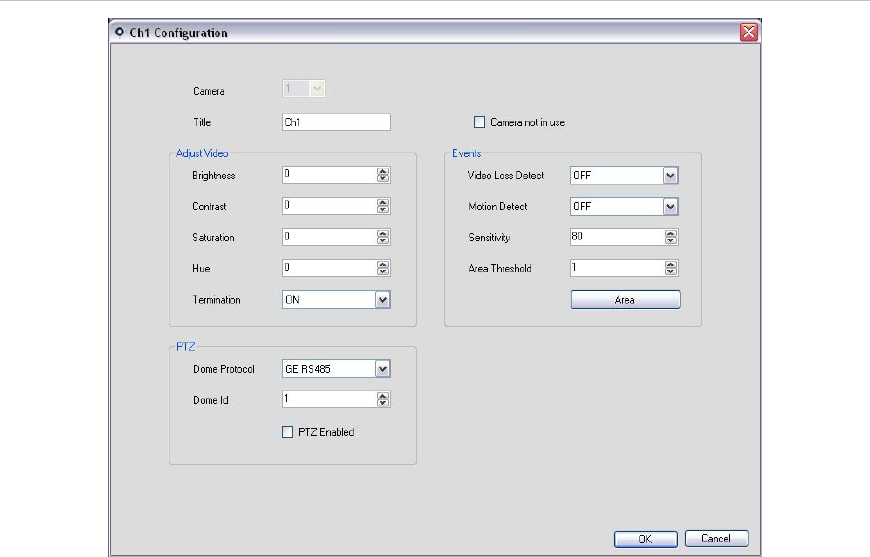Click the Area button
Image resolution: width=870 pixels, height=557 pixels.
[x=625, y=300]
